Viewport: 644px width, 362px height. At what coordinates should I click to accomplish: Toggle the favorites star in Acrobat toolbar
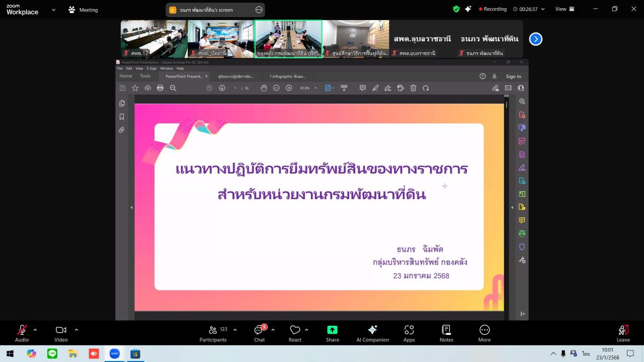pyautogui.click(x=135, y=87)
